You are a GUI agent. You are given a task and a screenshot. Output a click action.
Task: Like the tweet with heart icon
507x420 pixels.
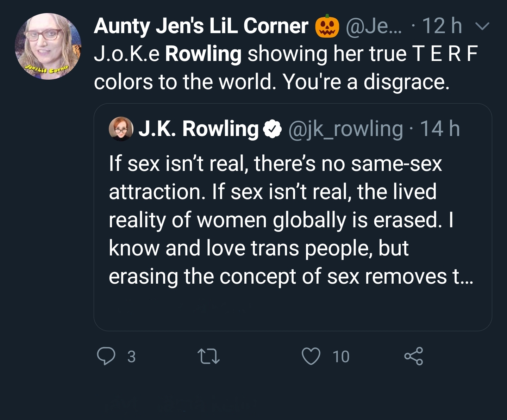point(311,356)
